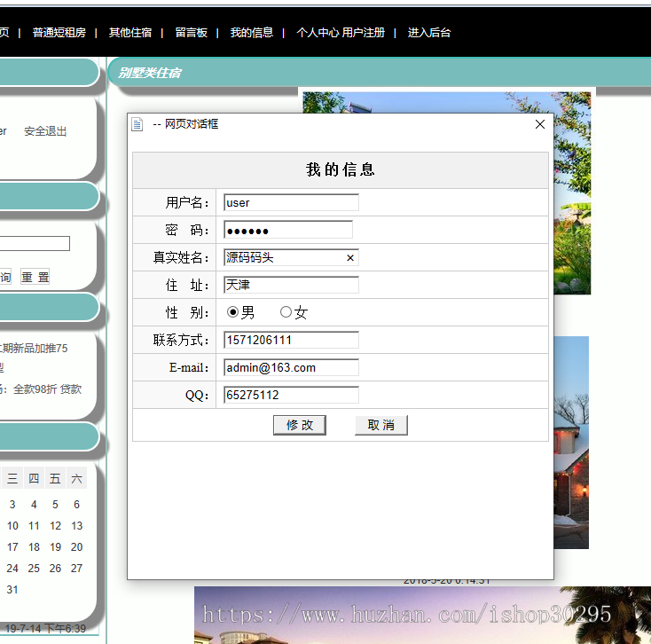Click the 真实姓名 text field
The image size is (651, 644).
291,257
